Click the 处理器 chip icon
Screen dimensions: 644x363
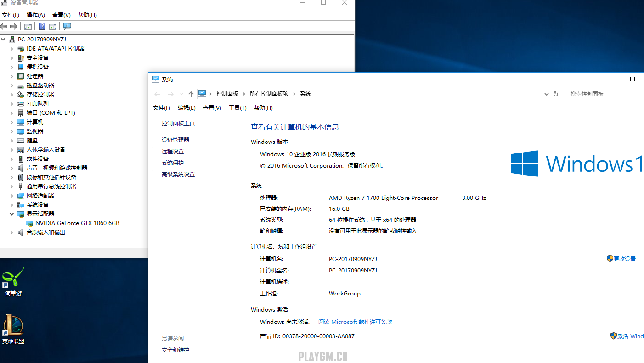[21, 76]
